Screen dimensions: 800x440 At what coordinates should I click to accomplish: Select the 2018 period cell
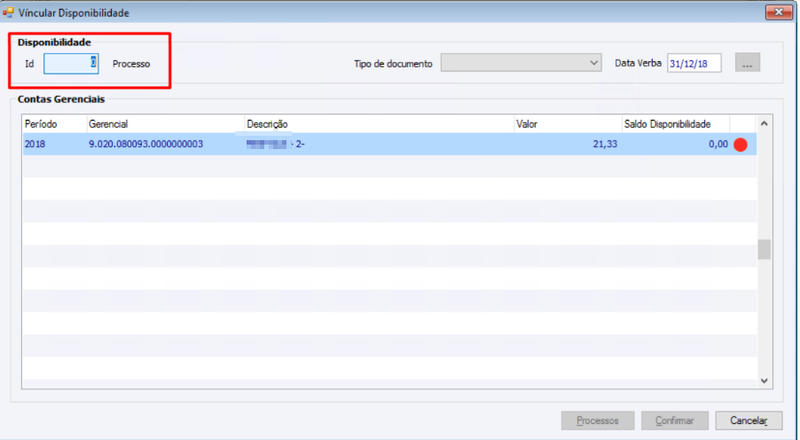tap(55, 144)
